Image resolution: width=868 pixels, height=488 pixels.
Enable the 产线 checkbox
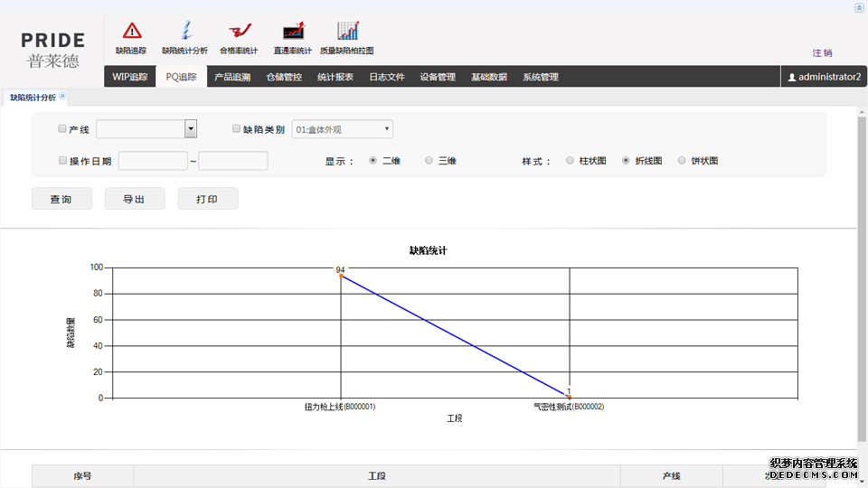[x=62, y=129]
